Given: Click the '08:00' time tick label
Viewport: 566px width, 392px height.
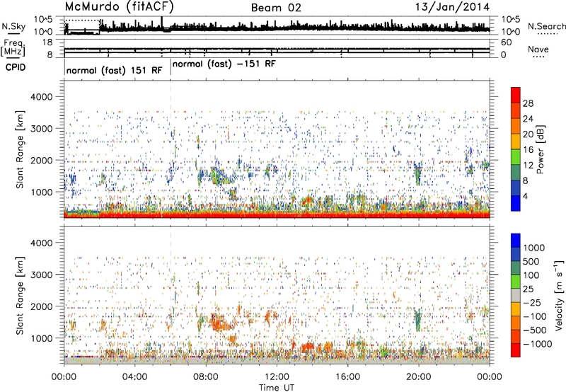Looking at the screenshot, I should (x=205, y=377).
